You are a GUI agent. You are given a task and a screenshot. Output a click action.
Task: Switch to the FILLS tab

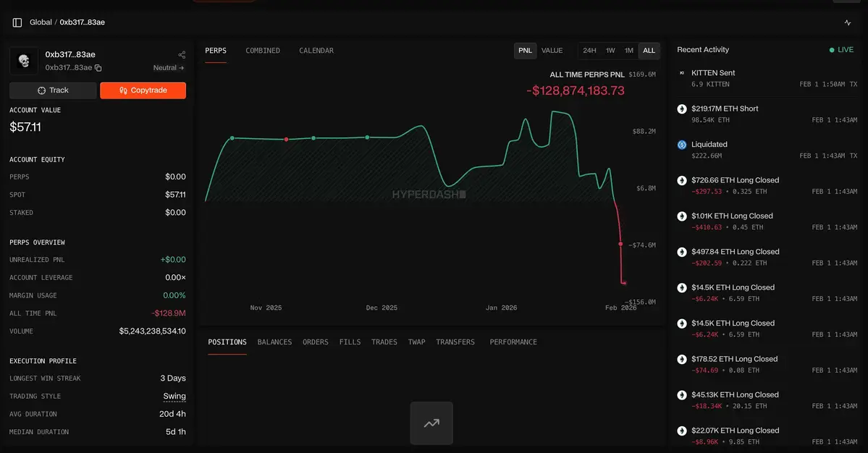pos(350,342)
